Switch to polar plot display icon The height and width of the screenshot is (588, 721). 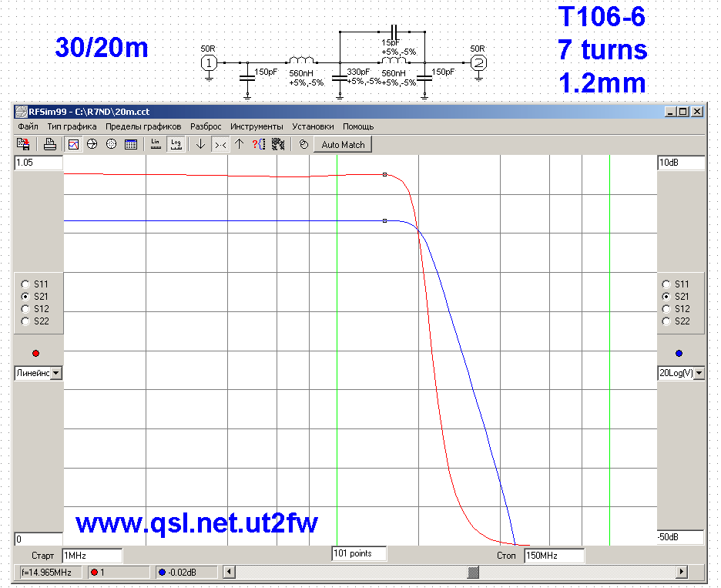[111, 144]
